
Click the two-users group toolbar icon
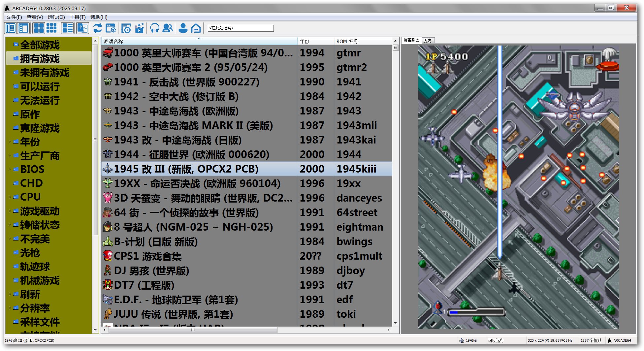168,28
